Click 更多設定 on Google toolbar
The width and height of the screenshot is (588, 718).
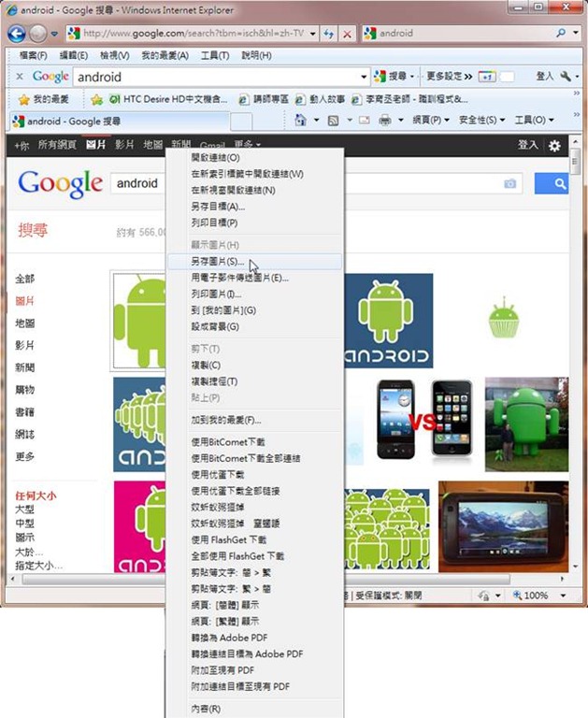[x=449, y=77]
